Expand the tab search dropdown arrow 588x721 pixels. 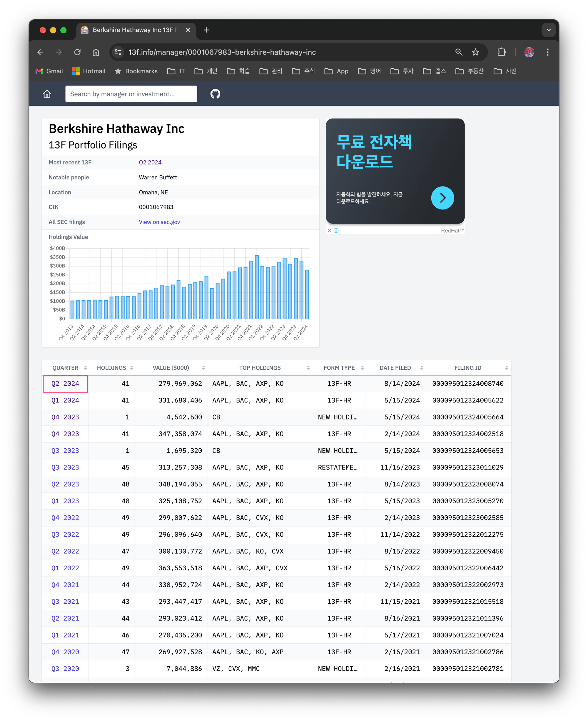[548, 30]
